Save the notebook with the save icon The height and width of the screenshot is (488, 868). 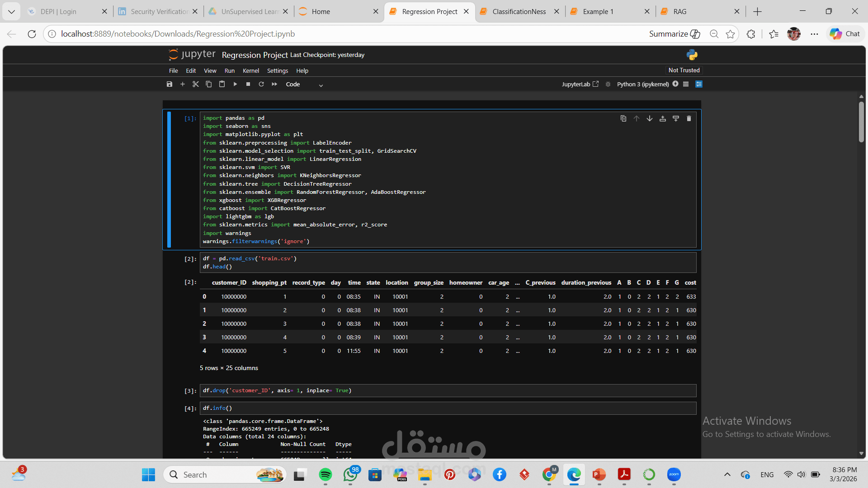(170, 84)
